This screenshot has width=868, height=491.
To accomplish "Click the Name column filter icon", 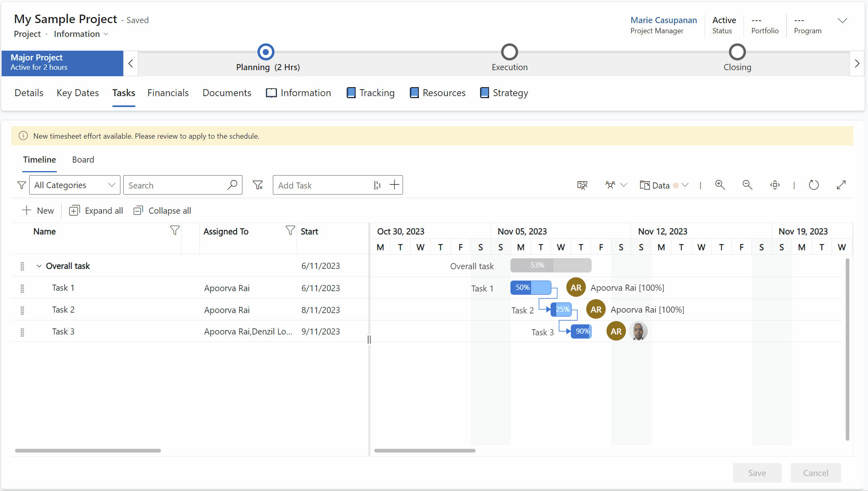I will tap(174, 231).
